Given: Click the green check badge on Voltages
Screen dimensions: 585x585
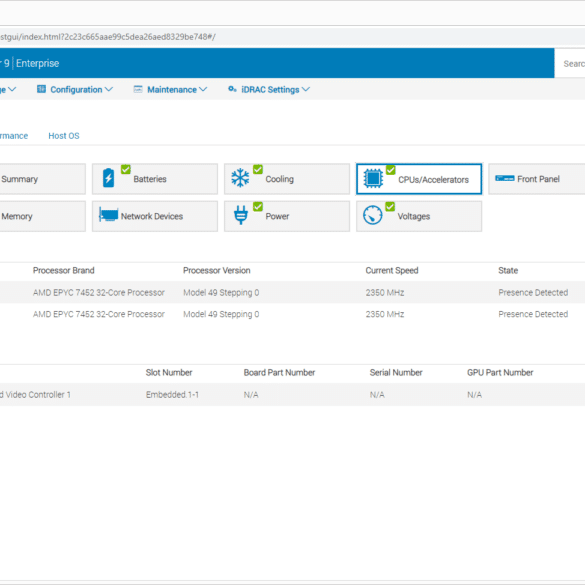Looking at the screenshot, I should (x=390, y=206).
